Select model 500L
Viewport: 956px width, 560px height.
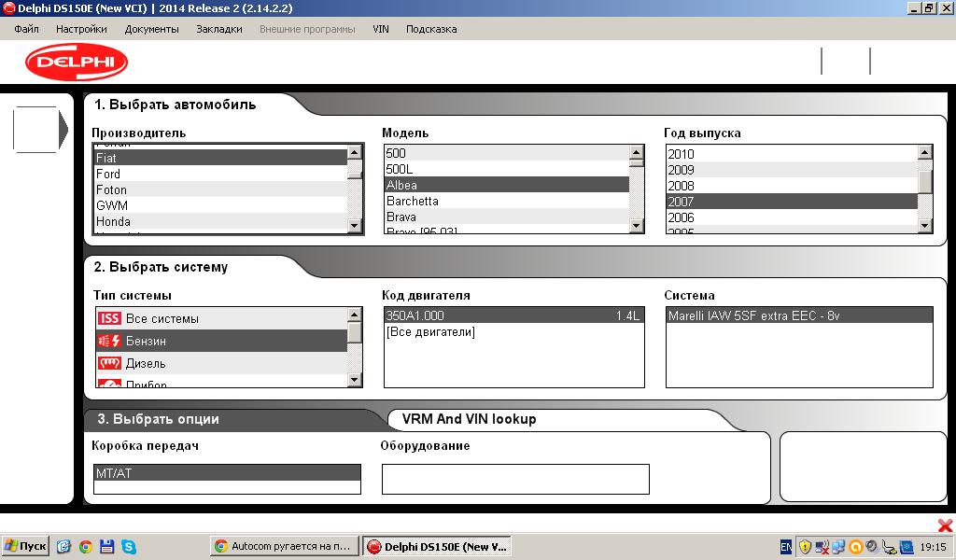point(507,169)
